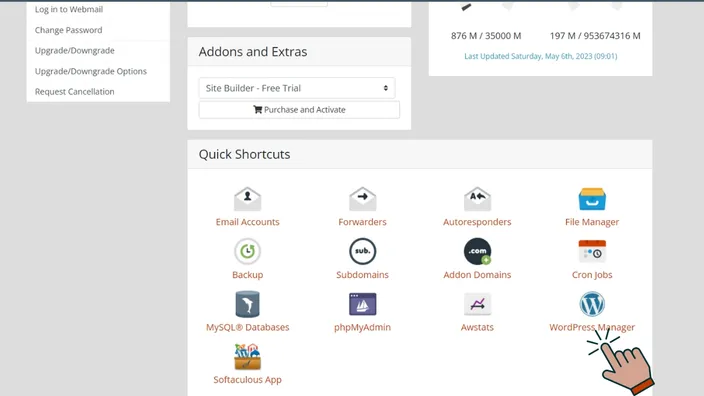Click the 876 M / 35000 M usage value
The image size is (704, 396).
[x=486, y=35]
